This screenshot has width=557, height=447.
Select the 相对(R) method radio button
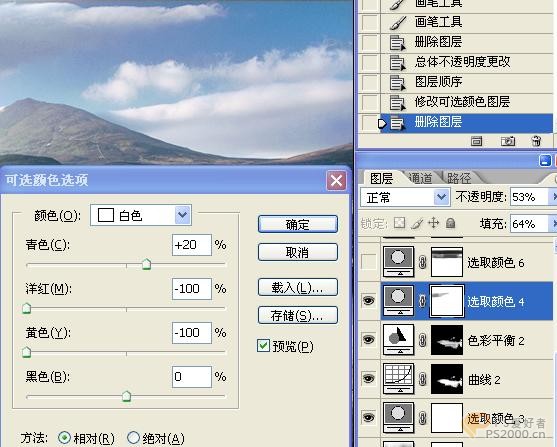(64, 438)
